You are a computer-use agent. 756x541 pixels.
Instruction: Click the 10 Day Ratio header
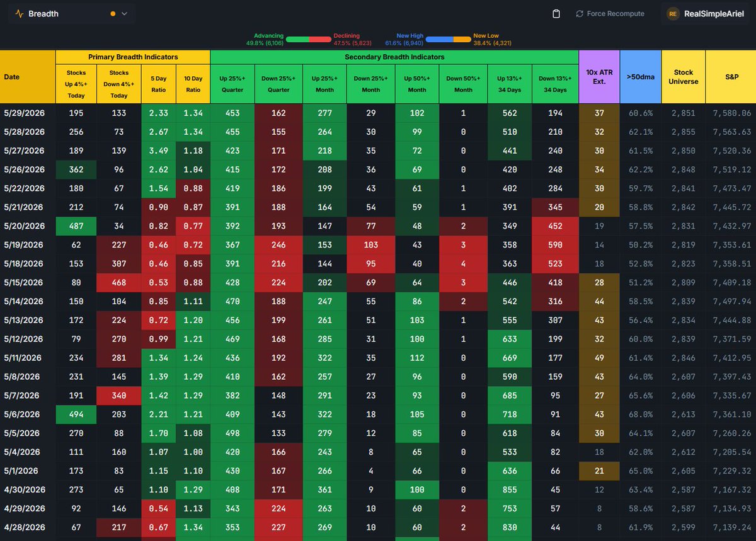point(193,84)
